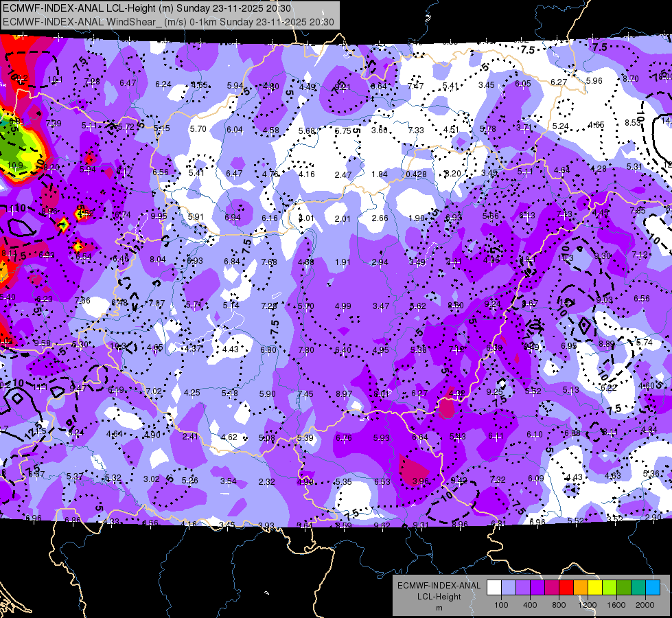672x618 pixels.
Task: Click the grid value 1.84
Action: pos(380,174)
